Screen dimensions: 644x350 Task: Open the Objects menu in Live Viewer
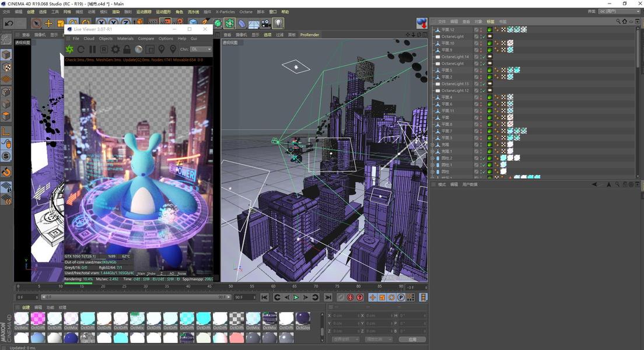pyautogui.click(x=106, y=38)
